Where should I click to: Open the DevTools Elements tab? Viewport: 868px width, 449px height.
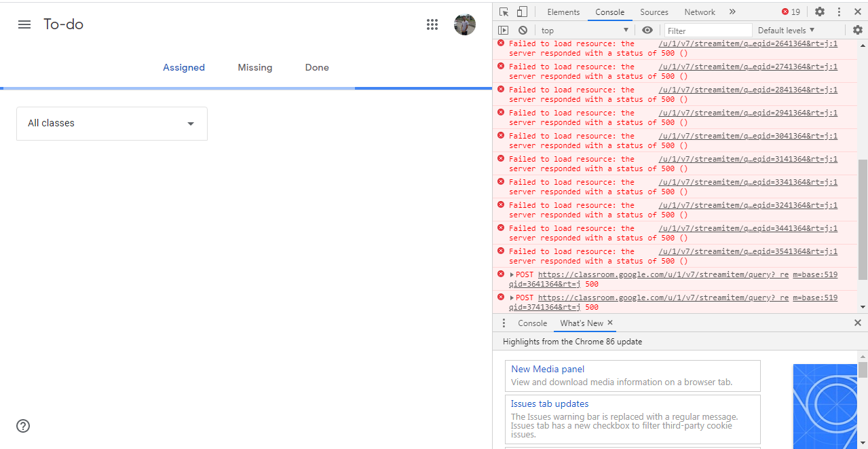tap(563, 12)
